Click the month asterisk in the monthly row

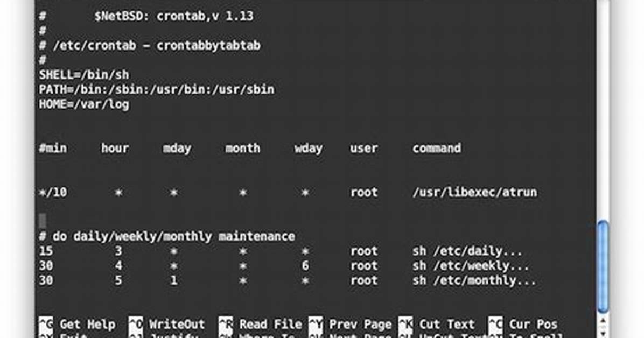[x=243, y=280]
